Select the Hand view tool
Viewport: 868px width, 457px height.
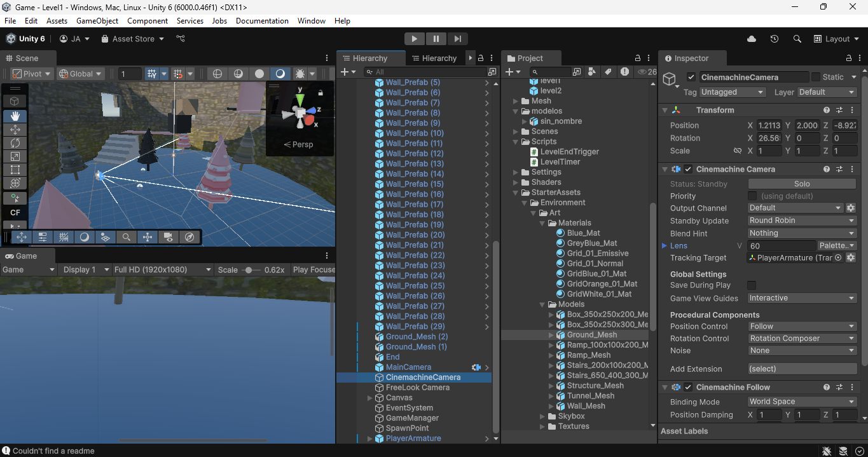click(x=15, y=116)
